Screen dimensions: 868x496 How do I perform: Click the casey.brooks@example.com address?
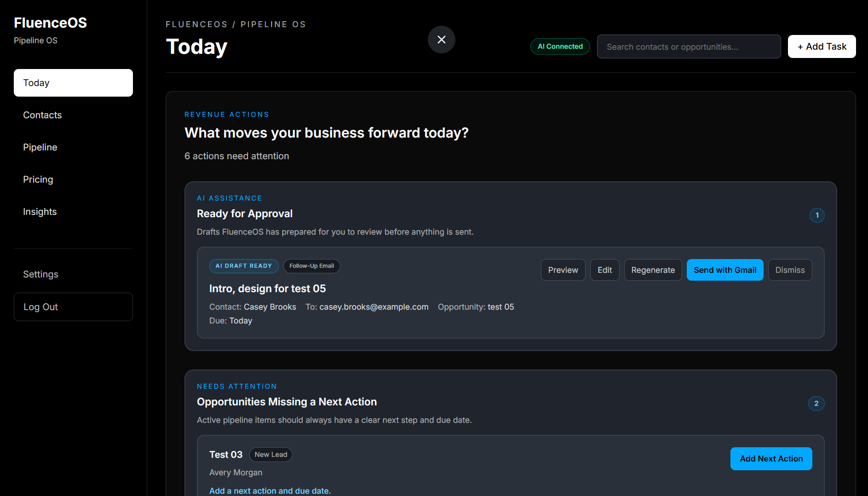(x=374, y=307)
